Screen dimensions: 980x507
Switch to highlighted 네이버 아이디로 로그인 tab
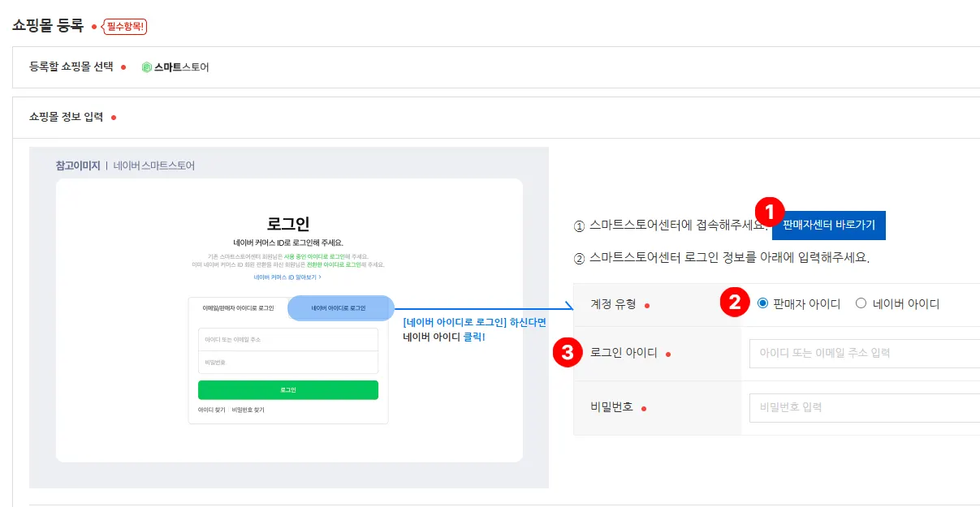(x=340, y=308)
